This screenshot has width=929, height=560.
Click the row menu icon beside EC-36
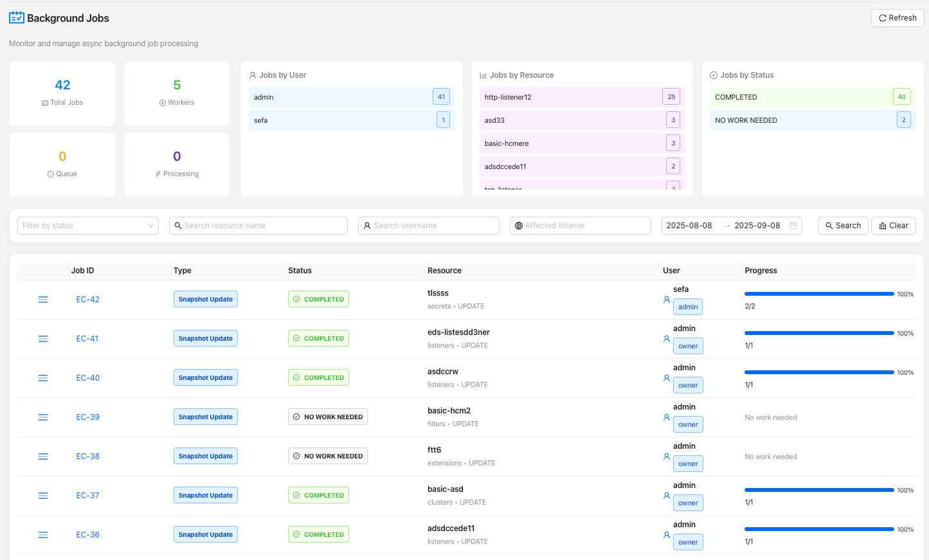click(x=43, y=535)
